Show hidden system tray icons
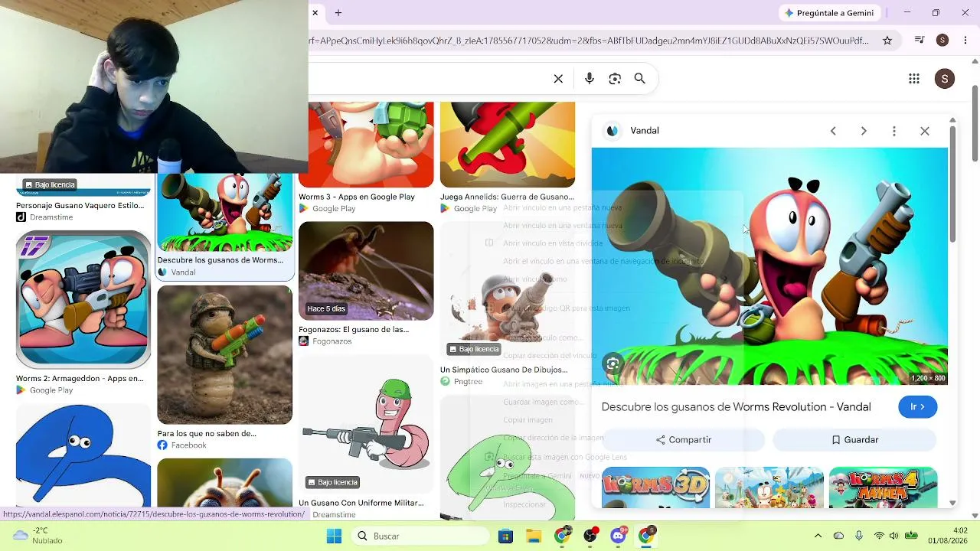The height and width of the screenshot is (551, 980). click(818, 536)
